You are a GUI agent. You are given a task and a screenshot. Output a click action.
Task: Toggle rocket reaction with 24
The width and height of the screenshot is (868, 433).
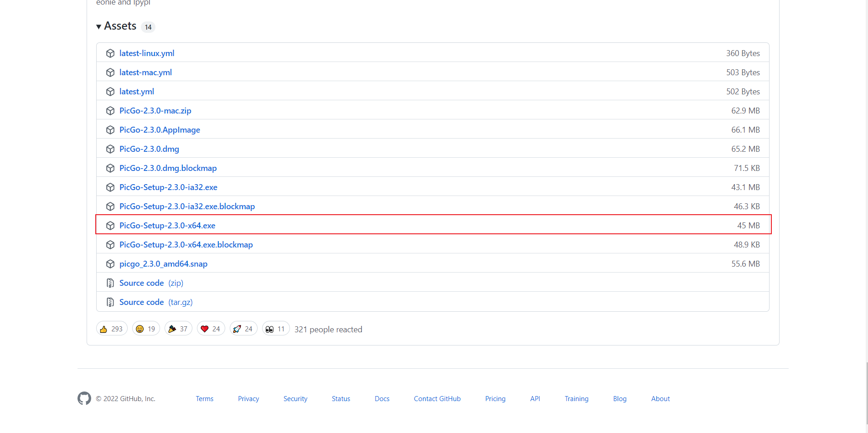pyautogui.click(x=243, y=329)
